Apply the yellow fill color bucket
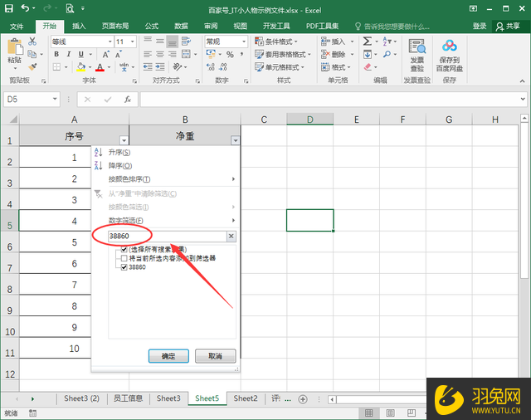The width and height of the screenshot is (531, 420). (x=81, y=66)
